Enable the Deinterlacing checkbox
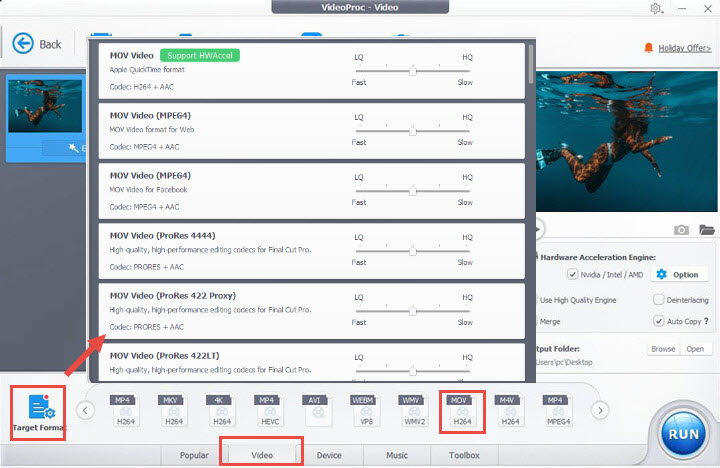The width and height of the screenshot is (720, 468). click(658, 299)
